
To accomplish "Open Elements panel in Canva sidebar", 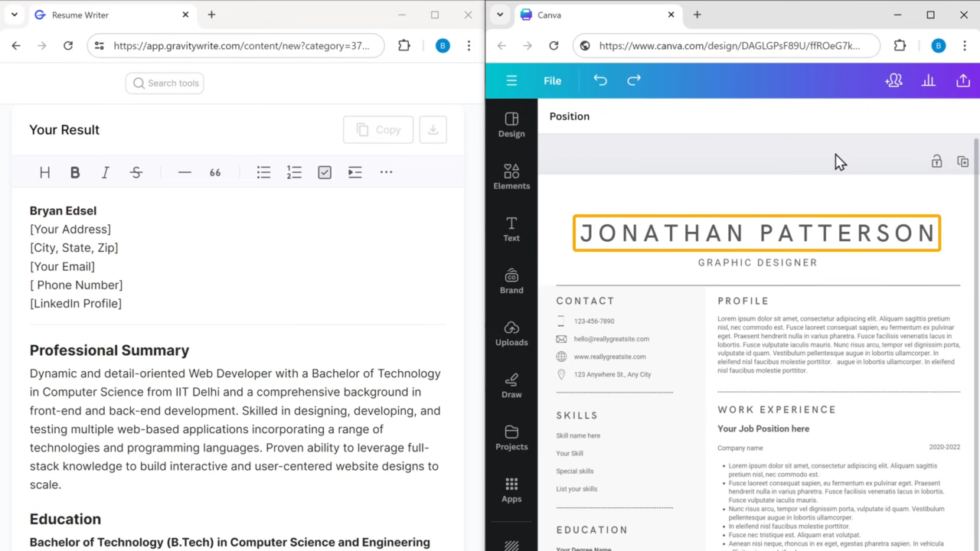I will (511, 177).
